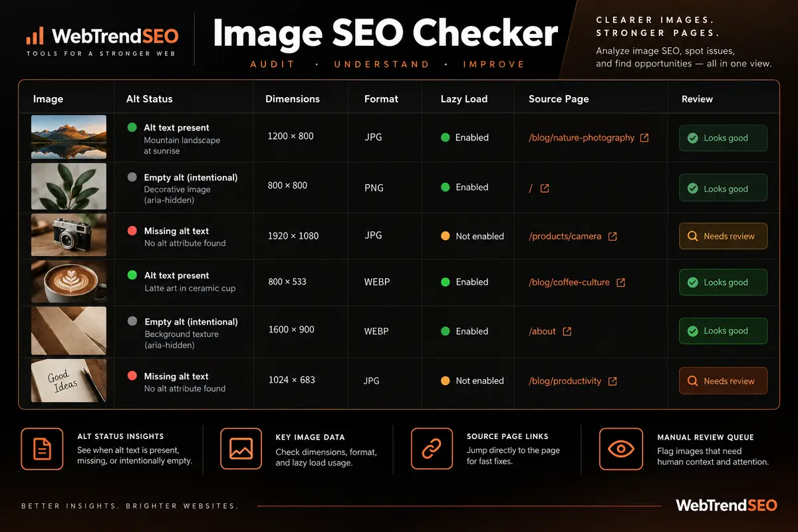
Task: Click orange lazy load dot in productivity row
Action: click(446, 381)
